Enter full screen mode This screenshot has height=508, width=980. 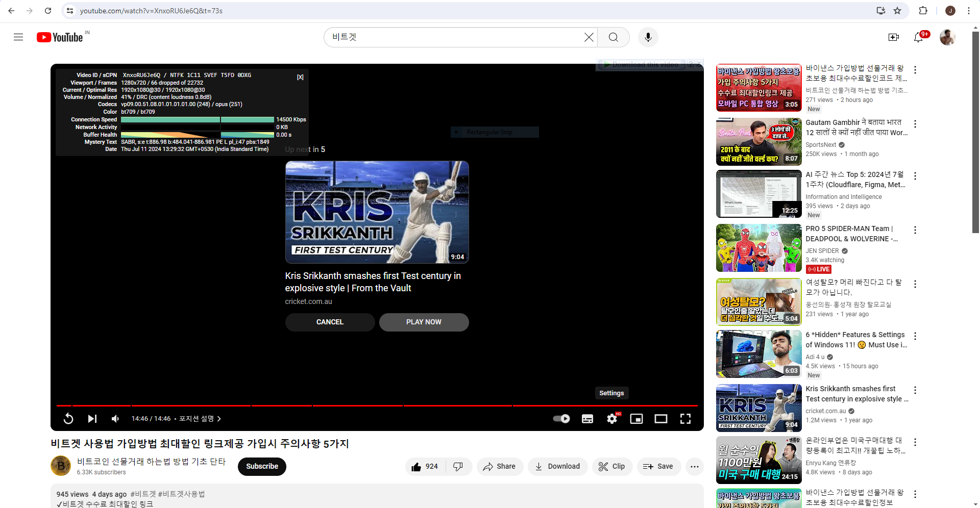point(685,419)
